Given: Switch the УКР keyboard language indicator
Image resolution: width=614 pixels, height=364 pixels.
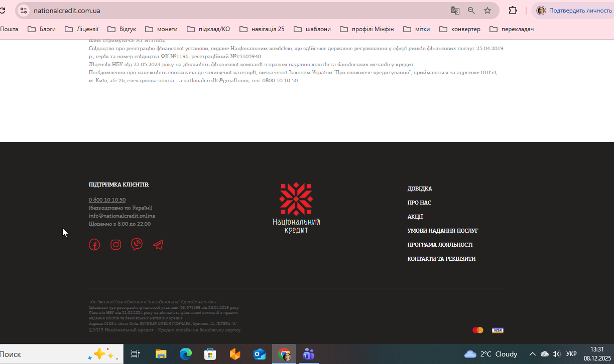Looking at the screenshot, I should [x=571, y=354].
